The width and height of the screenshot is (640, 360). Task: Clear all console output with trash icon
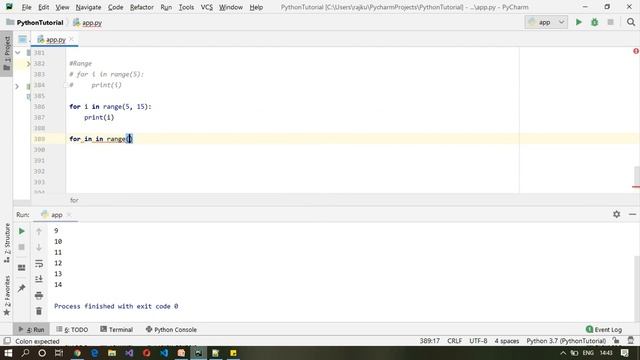coord(39,311)
